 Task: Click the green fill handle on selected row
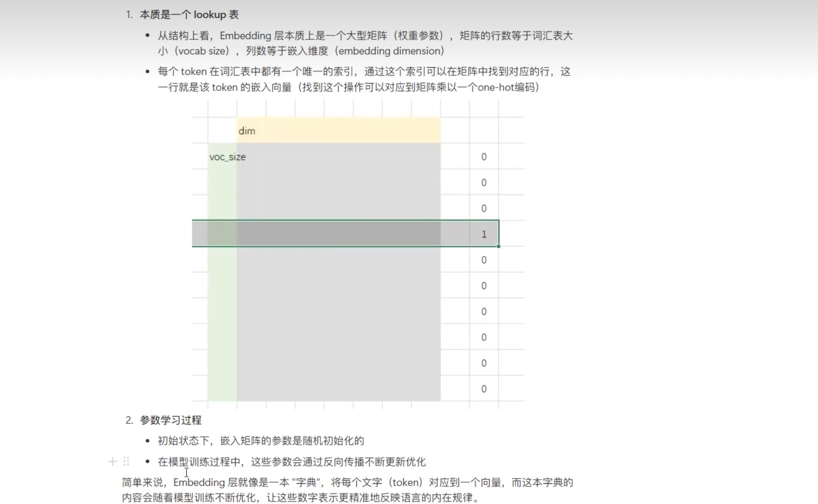point(498,246)
